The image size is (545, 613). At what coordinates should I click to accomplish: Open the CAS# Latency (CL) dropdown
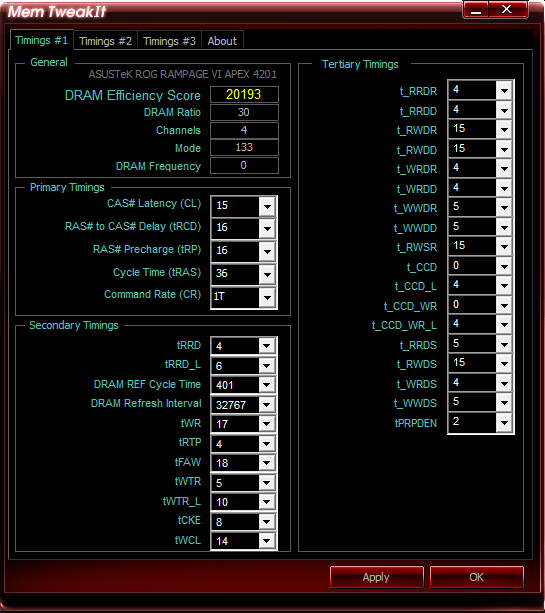click(x=267, y=206)
